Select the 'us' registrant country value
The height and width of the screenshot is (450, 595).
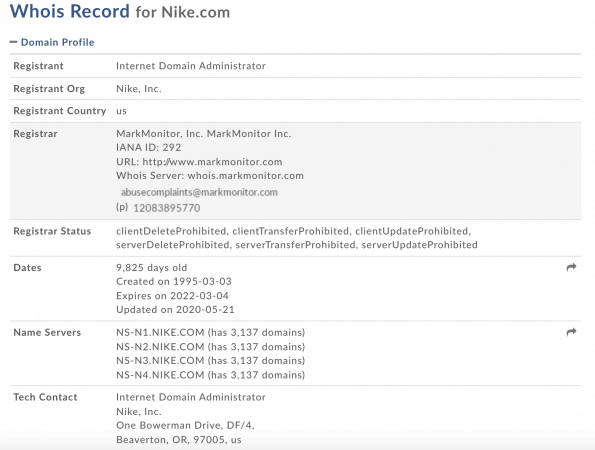pyautogui.click(x=121, y=111)
